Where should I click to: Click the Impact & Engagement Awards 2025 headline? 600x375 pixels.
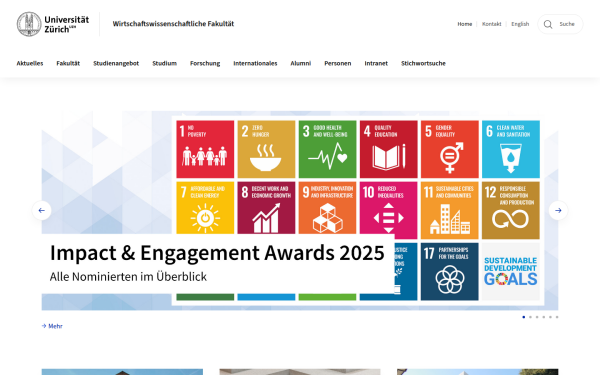tap(217, 253)
